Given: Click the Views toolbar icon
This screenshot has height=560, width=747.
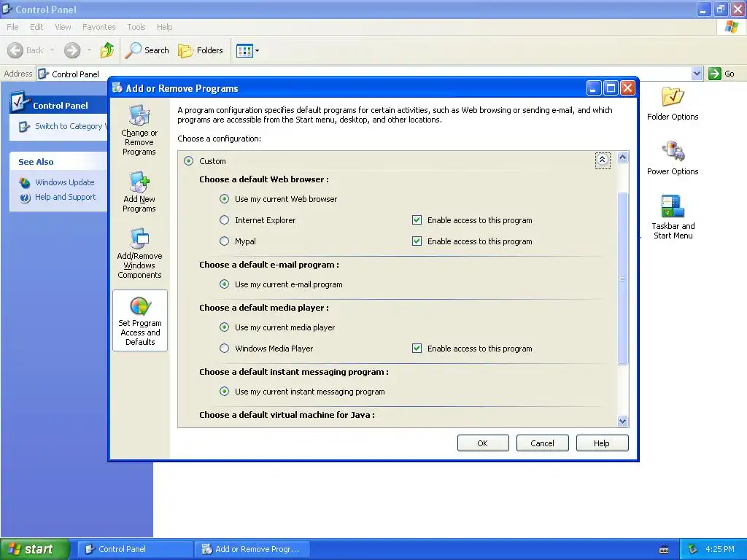Looking at the screenshot, I should [x=244, y=50].
